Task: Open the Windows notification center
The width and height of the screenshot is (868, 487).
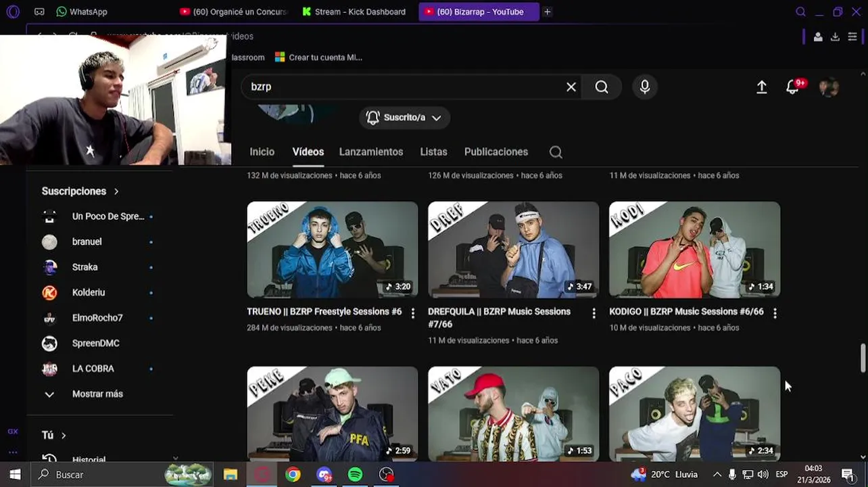Action: [x=848, y=475]
